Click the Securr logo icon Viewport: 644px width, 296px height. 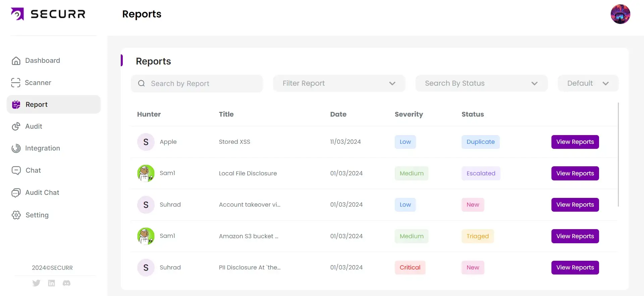click(x=17, y=14)
